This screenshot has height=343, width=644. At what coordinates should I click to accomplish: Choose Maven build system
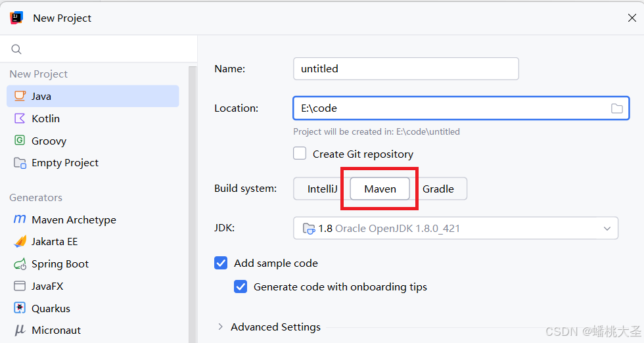(380, 189)
